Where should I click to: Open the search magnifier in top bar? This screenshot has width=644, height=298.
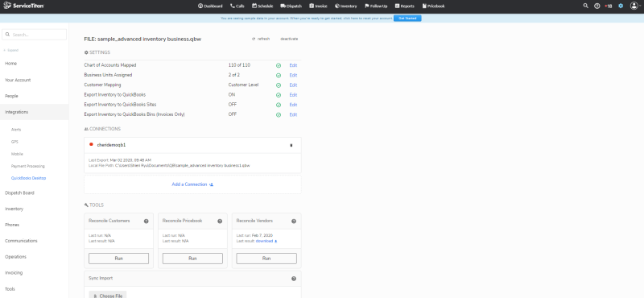(x=586, y=6)
